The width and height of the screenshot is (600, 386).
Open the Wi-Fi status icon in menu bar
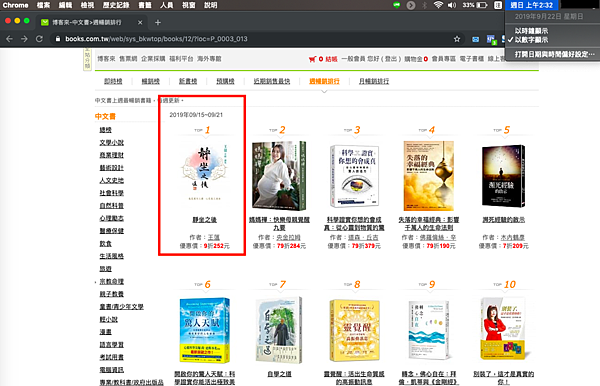(438, 5)
